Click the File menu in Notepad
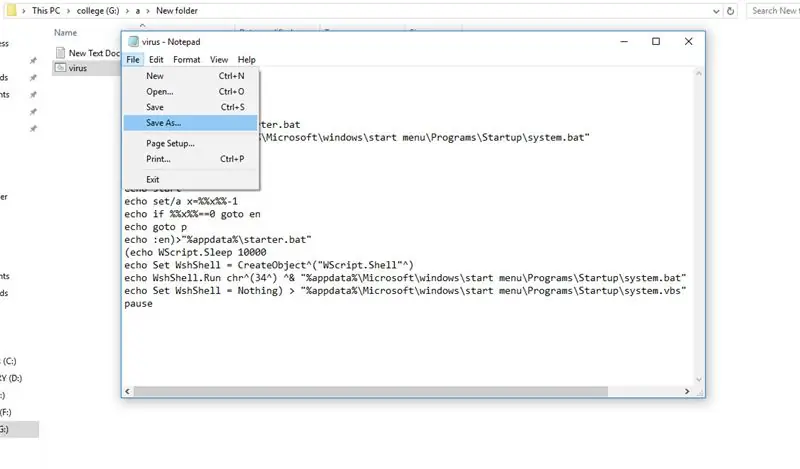This screenshot has height=469, width=800. [133, 60]
